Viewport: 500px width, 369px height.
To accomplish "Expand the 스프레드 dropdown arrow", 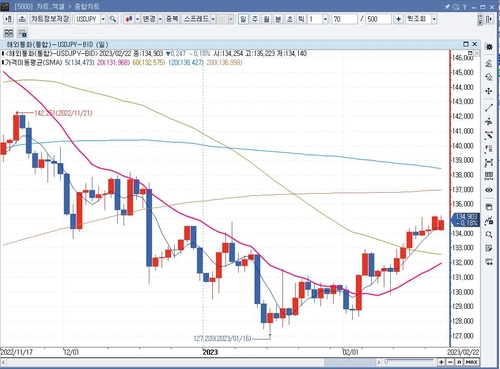I will (x=213, y=19).
